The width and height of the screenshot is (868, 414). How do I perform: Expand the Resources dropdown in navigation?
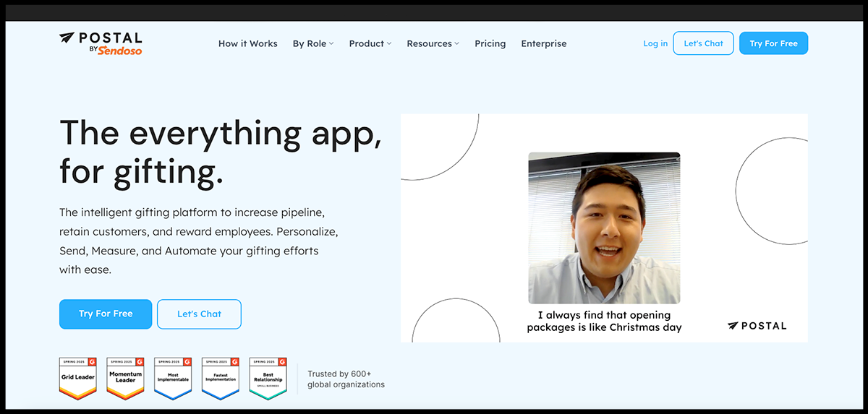coord(433,43)
